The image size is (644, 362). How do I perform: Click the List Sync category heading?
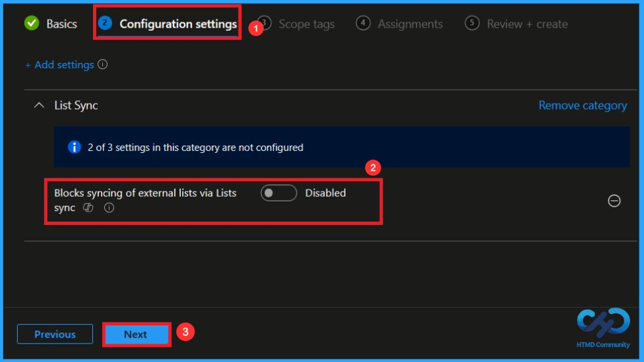pyautogui.click(x=76, y=106)
